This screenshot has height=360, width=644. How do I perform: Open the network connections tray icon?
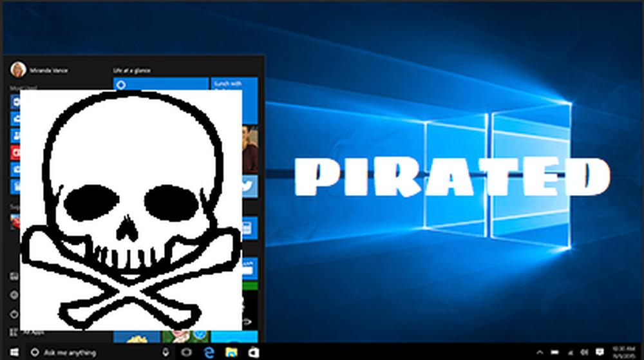(x=568, y=352)
